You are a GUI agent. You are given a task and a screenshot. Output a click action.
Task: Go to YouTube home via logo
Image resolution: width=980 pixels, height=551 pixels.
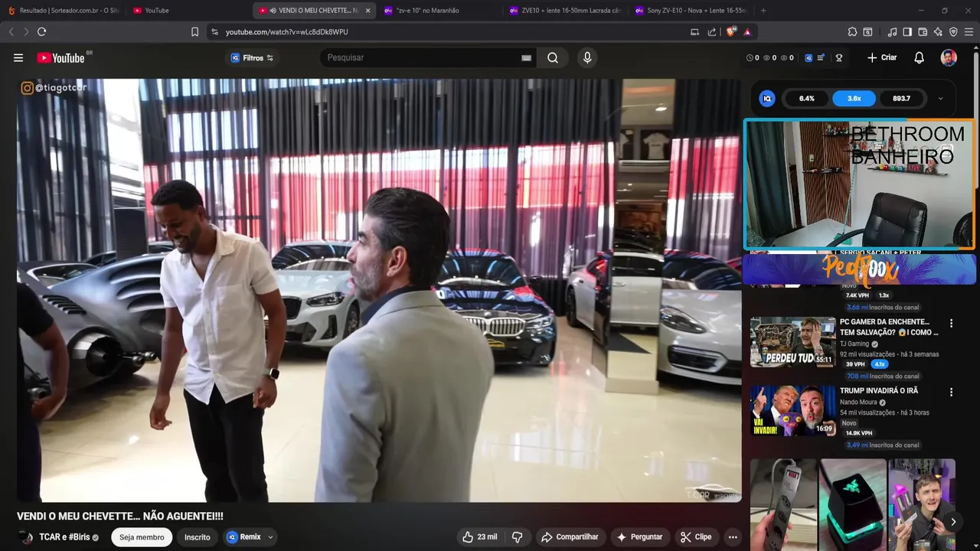(x=60, y=57)
